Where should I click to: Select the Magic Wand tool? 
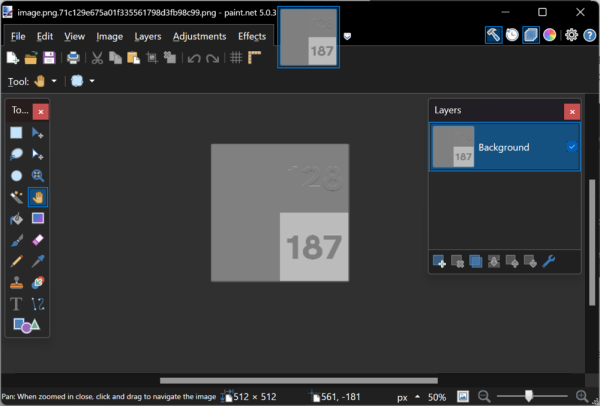[x=16, y=197]
